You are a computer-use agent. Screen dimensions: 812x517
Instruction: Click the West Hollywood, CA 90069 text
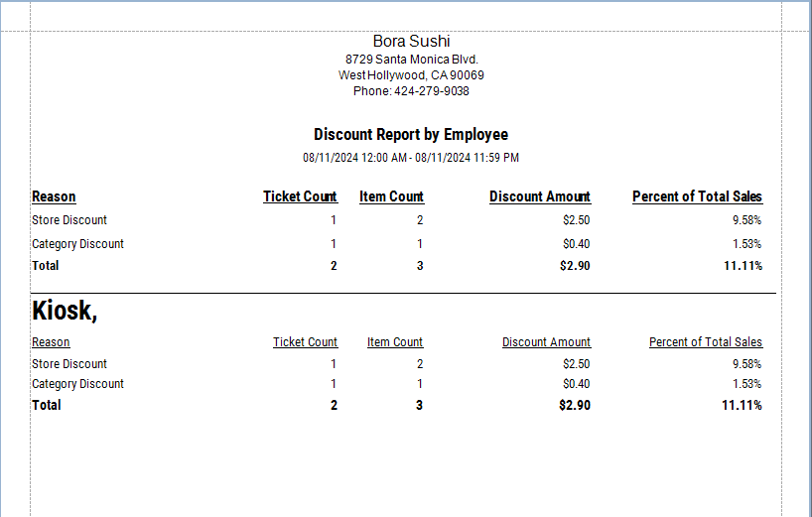coord(411,75)
